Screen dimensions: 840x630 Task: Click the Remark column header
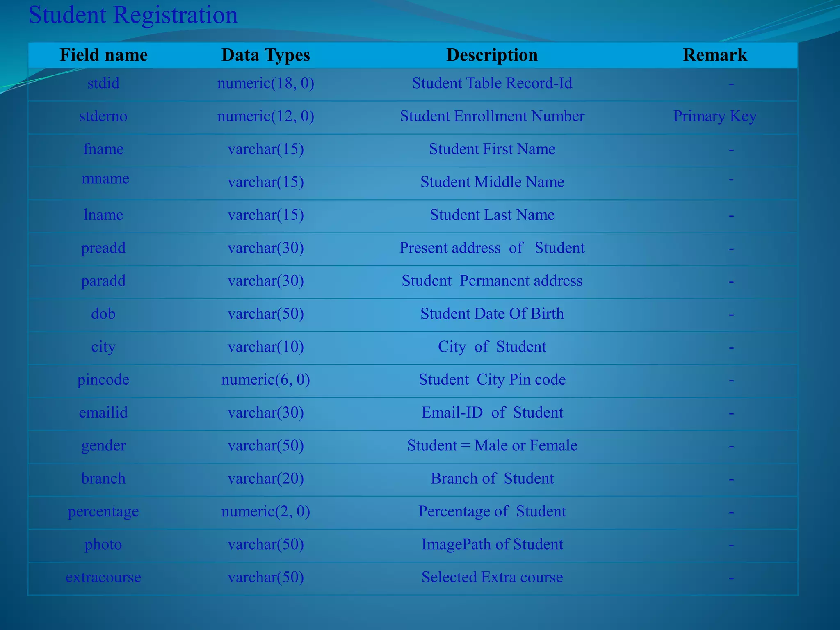point(714,55)
